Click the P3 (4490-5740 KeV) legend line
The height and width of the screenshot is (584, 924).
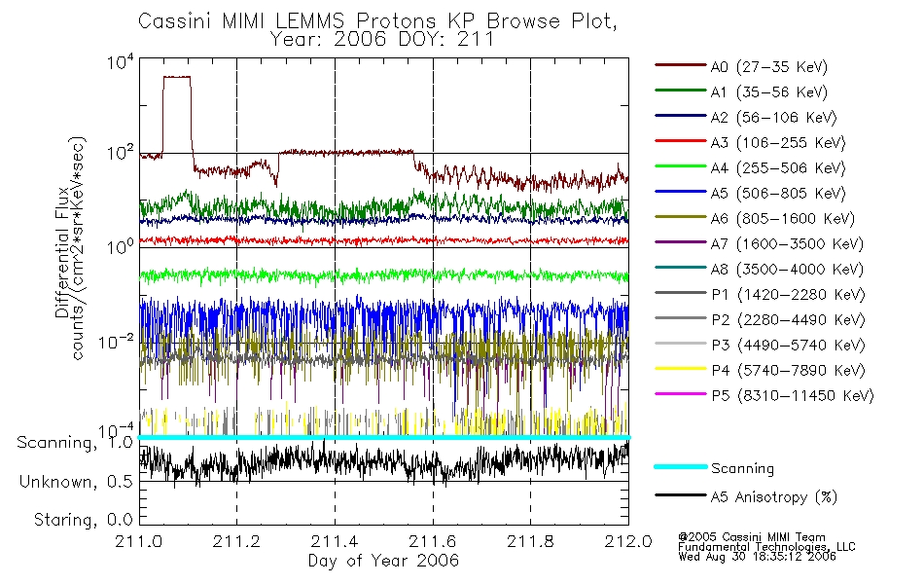680,344
